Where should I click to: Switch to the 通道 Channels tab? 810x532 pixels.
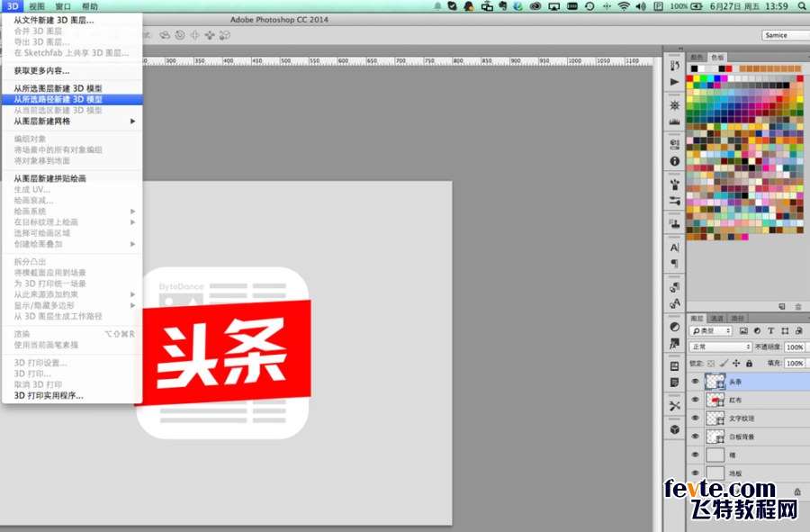point(716,318)
